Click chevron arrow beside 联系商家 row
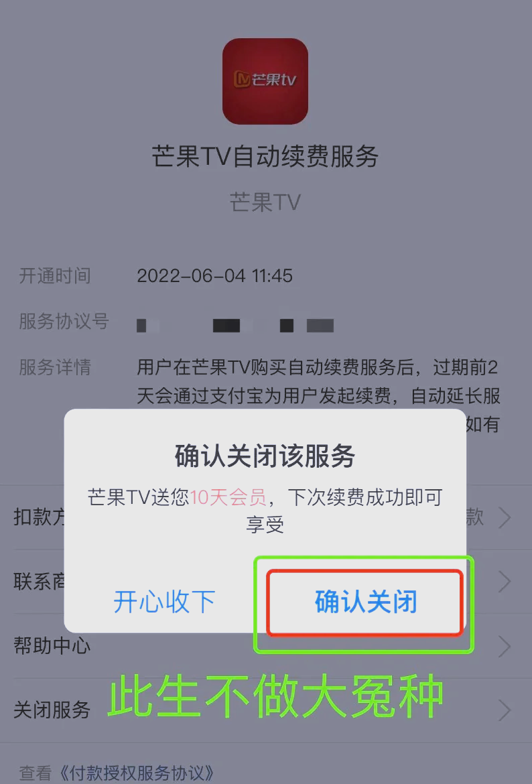The image size is (532, 784). point(505,582)
